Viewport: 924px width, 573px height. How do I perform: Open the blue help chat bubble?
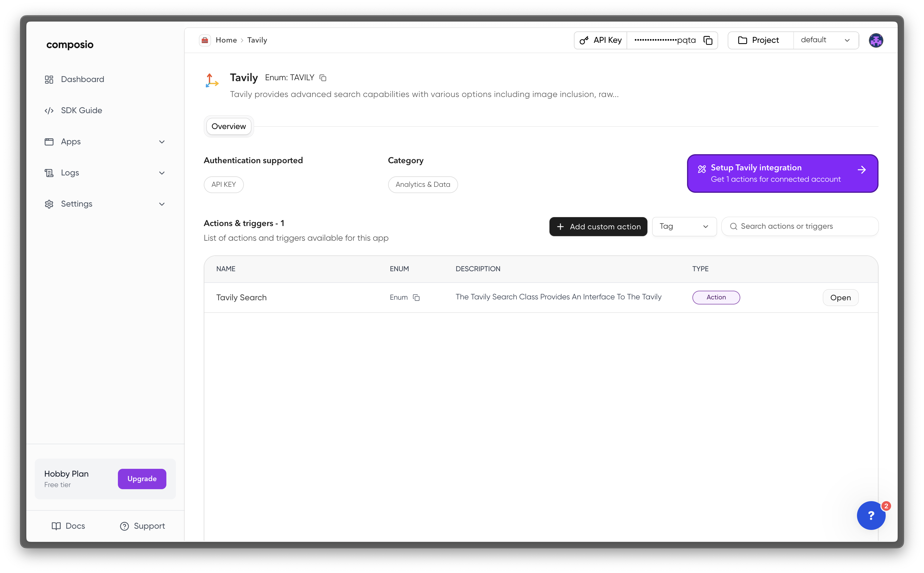871,516
